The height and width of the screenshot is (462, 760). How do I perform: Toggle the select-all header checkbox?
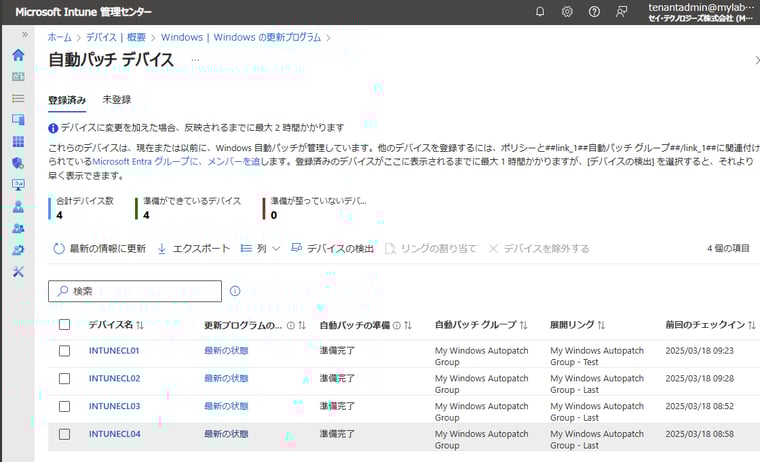tap(64, 325)
